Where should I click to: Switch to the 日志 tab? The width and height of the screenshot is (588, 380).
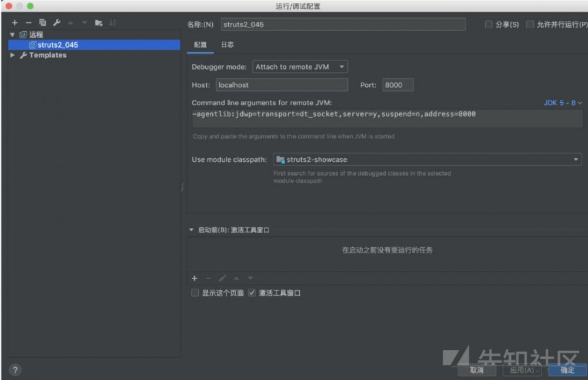coord(227,44)
